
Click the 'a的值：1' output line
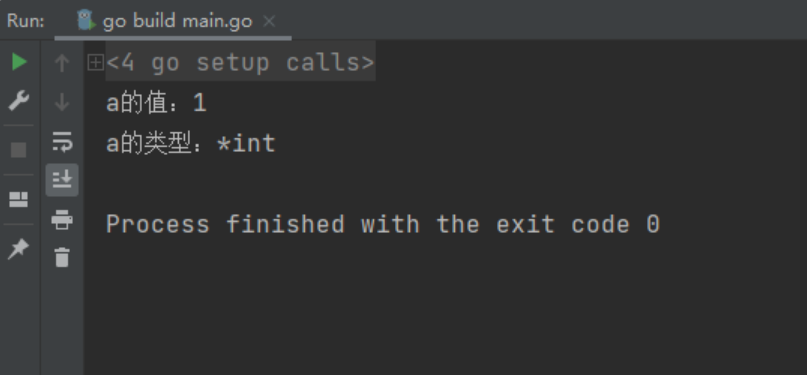coord(156,103)
